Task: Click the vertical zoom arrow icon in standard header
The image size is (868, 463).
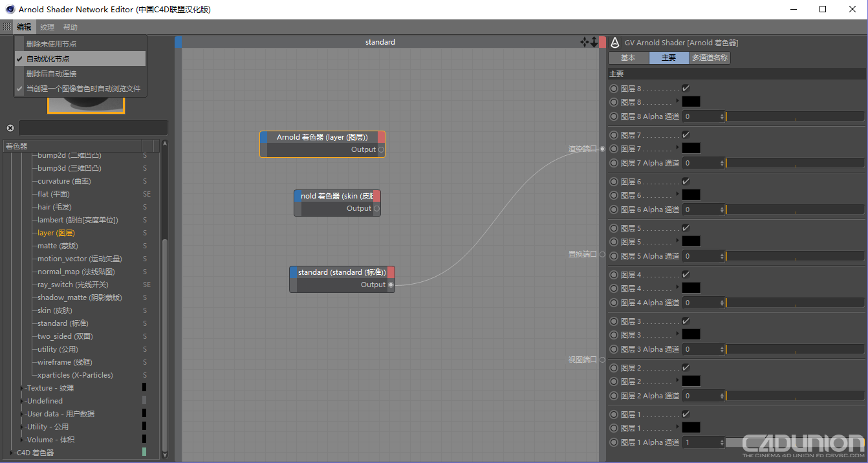Action: [594, 42]
